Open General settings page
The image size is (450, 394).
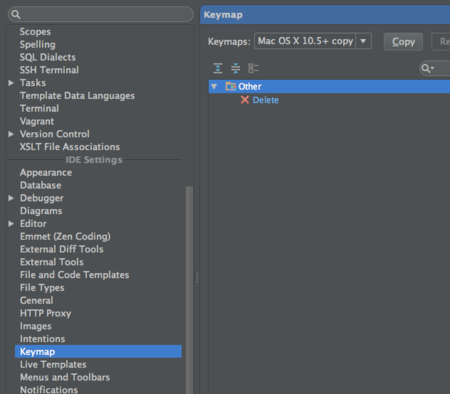36,300
